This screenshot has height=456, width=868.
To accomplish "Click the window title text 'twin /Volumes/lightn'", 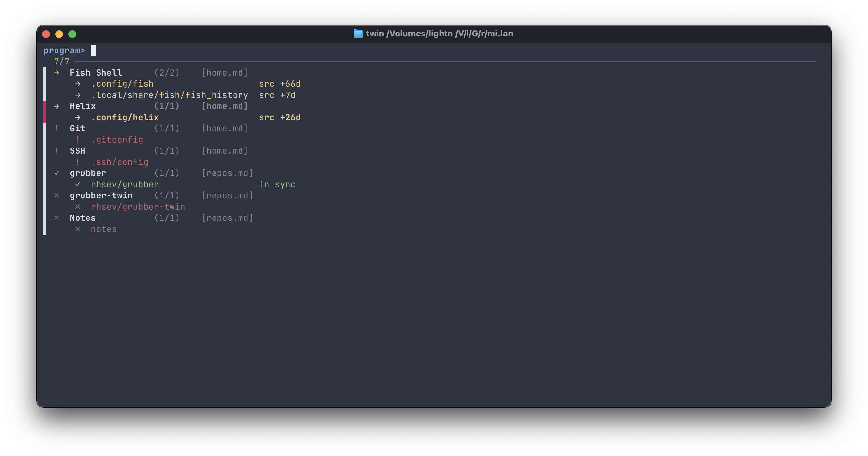I will 409,34.
